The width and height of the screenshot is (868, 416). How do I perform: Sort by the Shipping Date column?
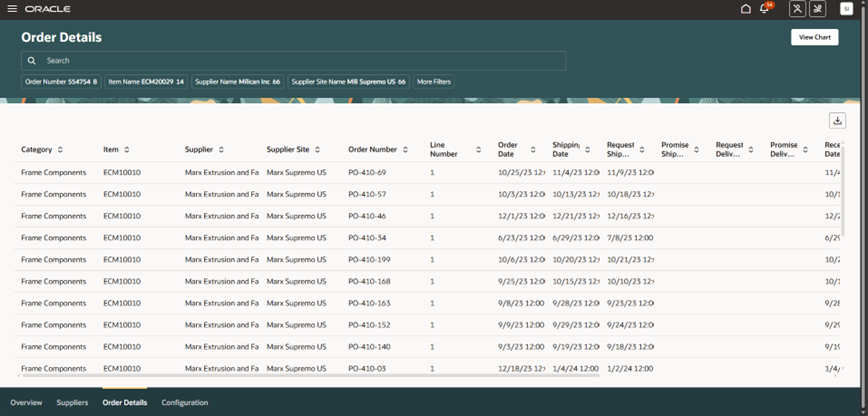587,150
